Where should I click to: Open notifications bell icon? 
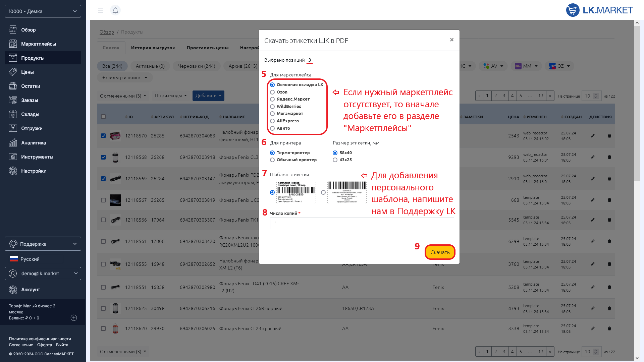(115, 10)
